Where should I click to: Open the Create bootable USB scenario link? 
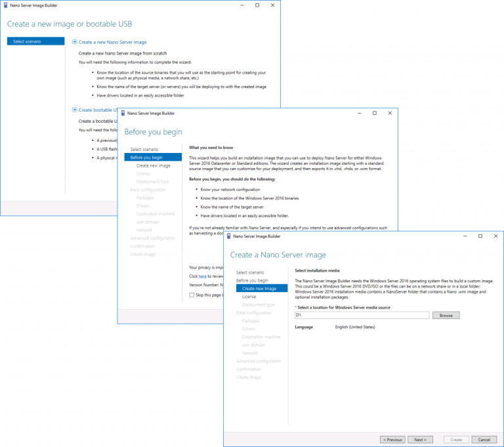(98, 110)
